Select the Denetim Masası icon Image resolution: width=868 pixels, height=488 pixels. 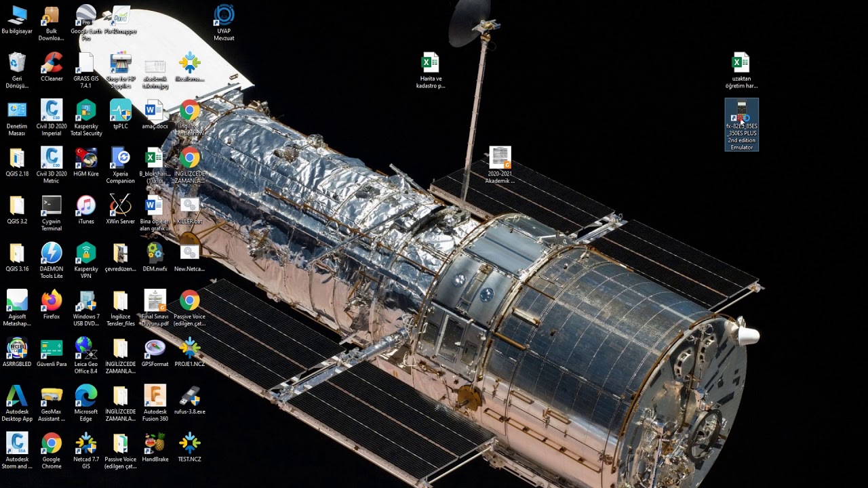click(x=17, y=118)
